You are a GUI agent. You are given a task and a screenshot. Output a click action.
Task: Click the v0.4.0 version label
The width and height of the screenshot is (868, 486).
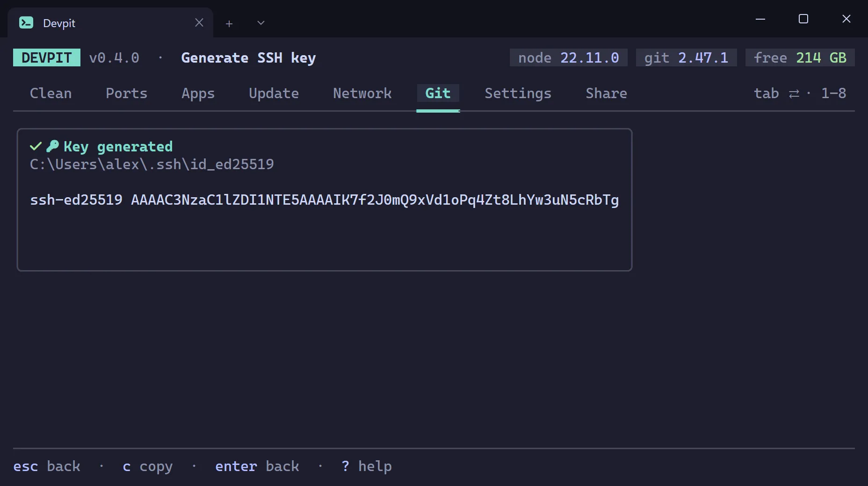(x=114, y=57)
